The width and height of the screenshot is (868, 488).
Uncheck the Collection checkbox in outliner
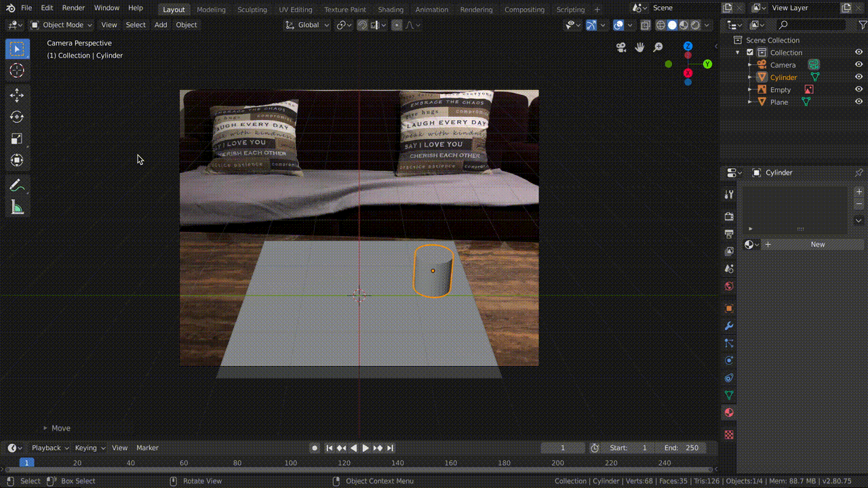(750, 53)
